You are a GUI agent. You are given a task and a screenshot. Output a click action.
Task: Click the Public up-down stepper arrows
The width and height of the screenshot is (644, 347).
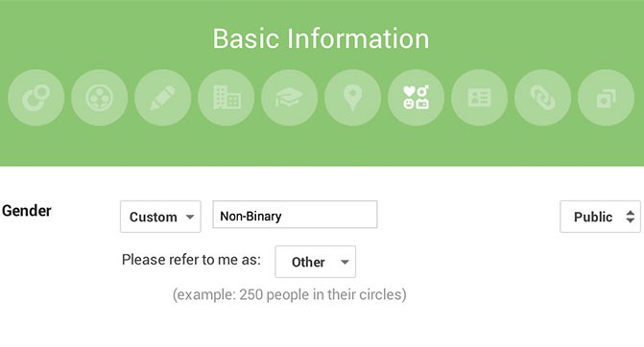tap(630, 217)
